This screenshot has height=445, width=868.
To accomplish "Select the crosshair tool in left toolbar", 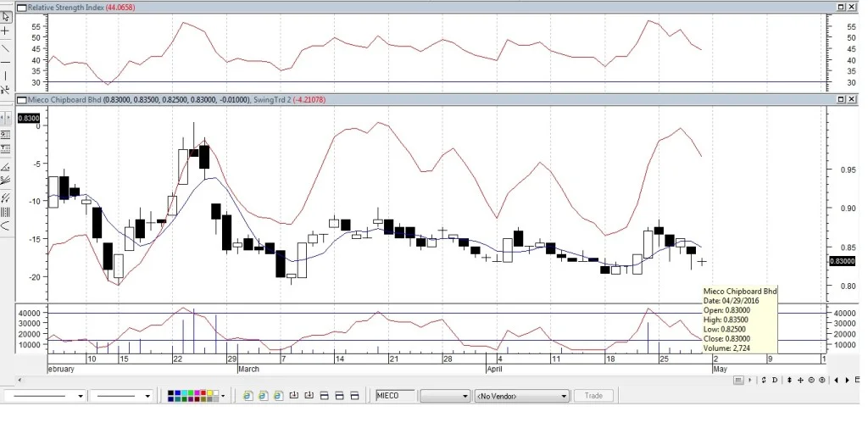I will pos(6,31).
